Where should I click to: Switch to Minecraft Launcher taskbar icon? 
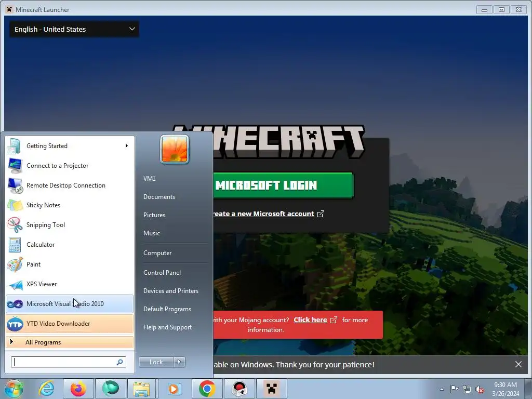271,389
